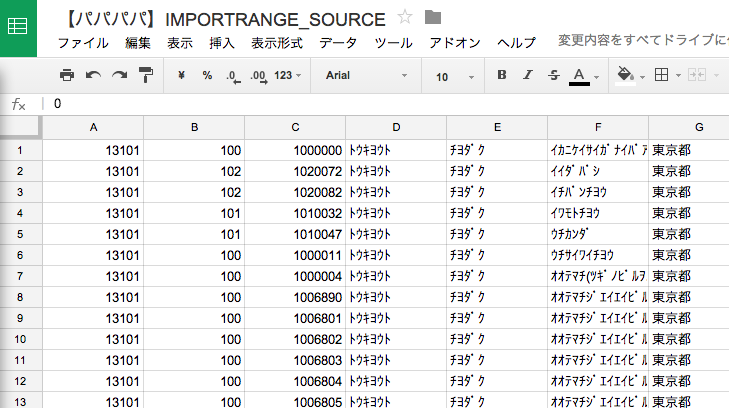Open the move-to-folder icon
Viewport: 729px width, 408px height.
[x=433, y=17]
